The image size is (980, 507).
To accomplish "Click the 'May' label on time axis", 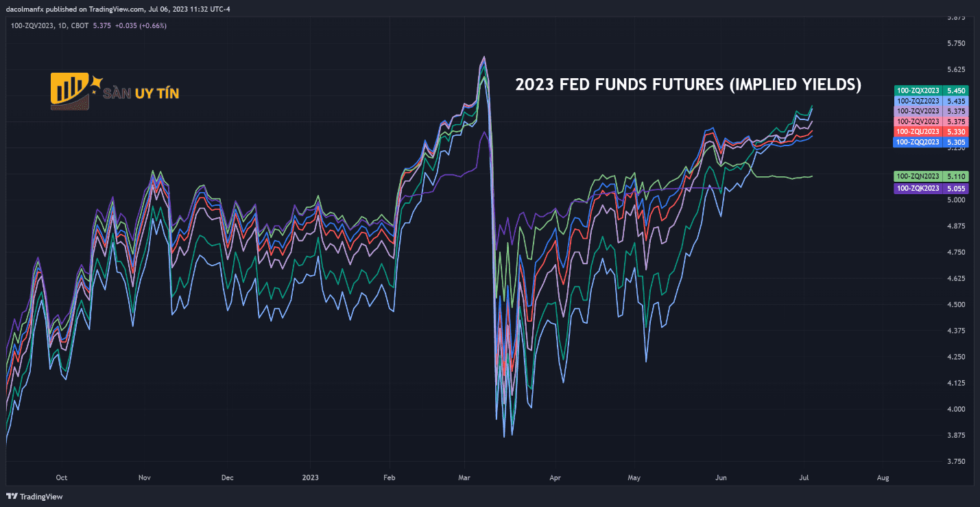I will [x=634, y=477].
